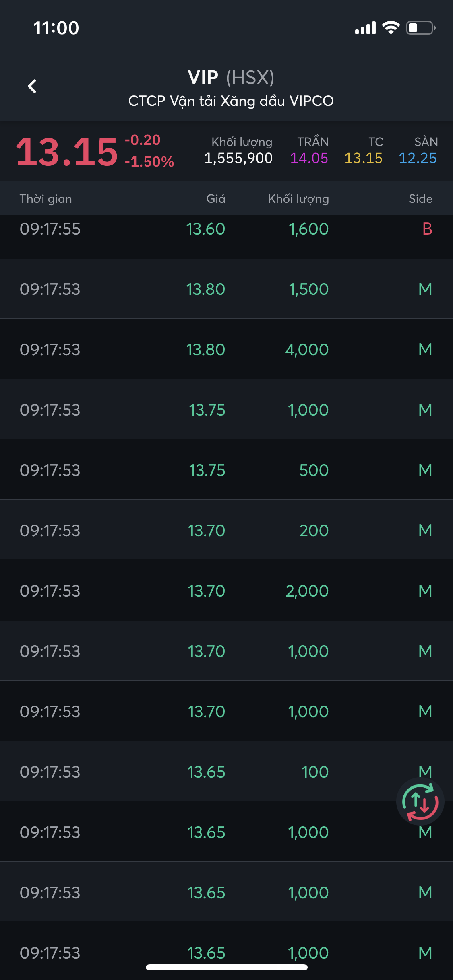Screen dimensions: 453x980
Task: Tap the large 13.15 current price
Action: [67, 152]
